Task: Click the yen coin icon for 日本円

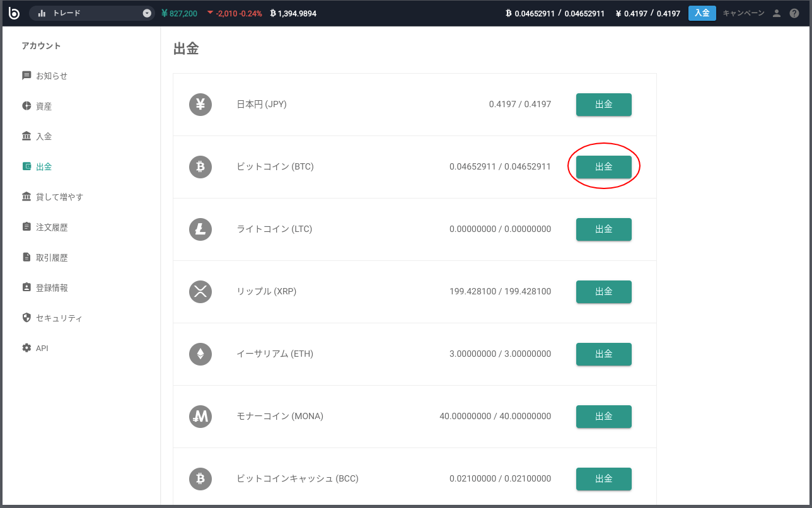Action: (200, 105)
